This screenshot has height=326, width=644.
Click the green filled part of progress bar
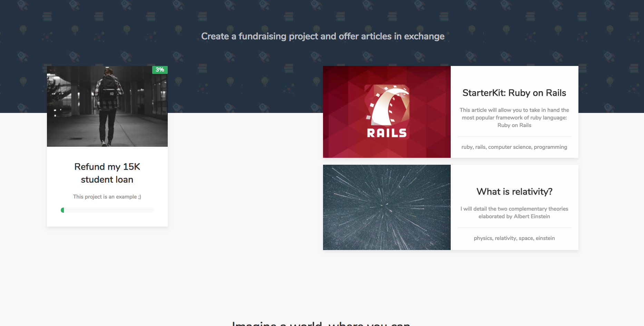click(62, 210)
